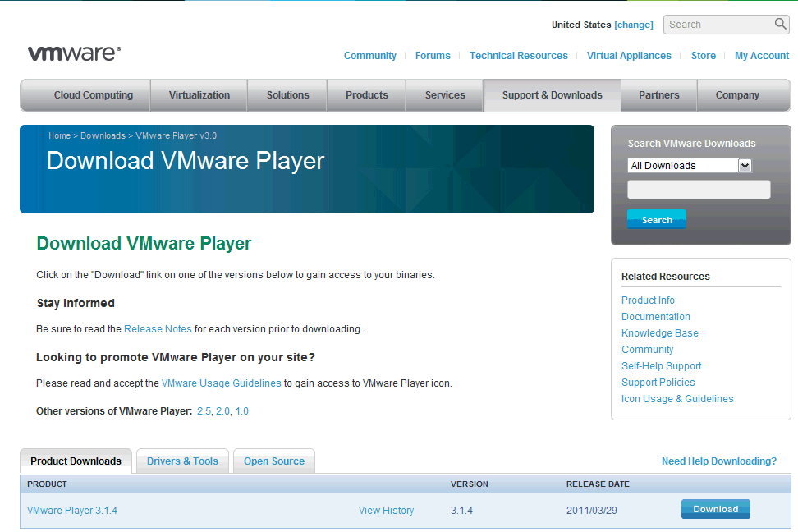This screenshot has height=532, width=798.
Task: Click the VMware logo
Action: pyautogui.click(x=74, y=53)
